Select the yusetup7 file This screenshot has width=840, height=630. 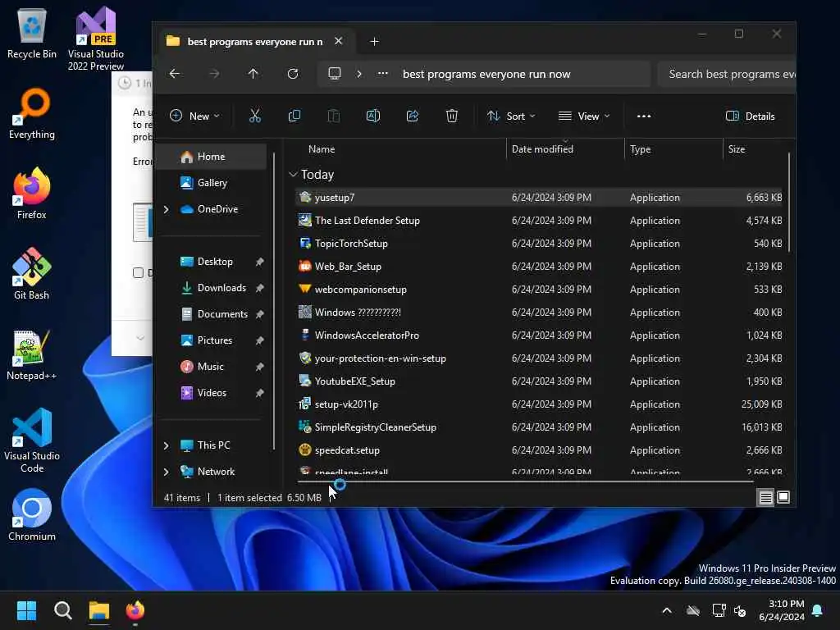(539, 197)
